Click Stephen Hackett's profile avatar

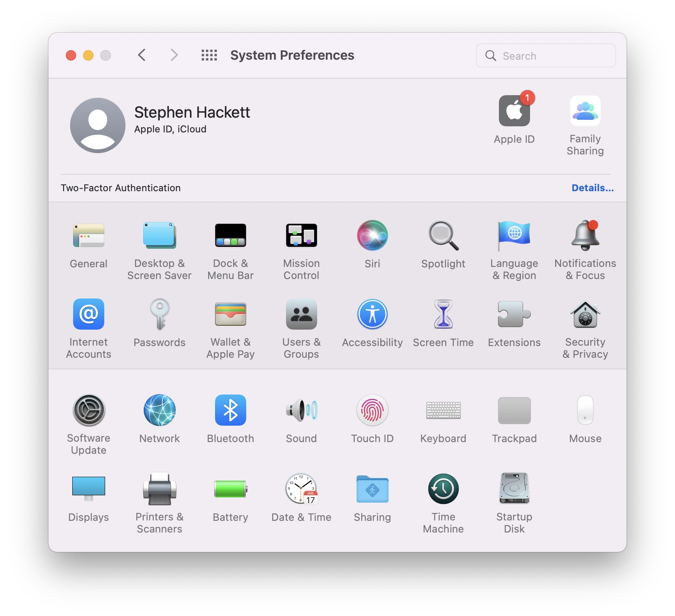tap(98, 125)
